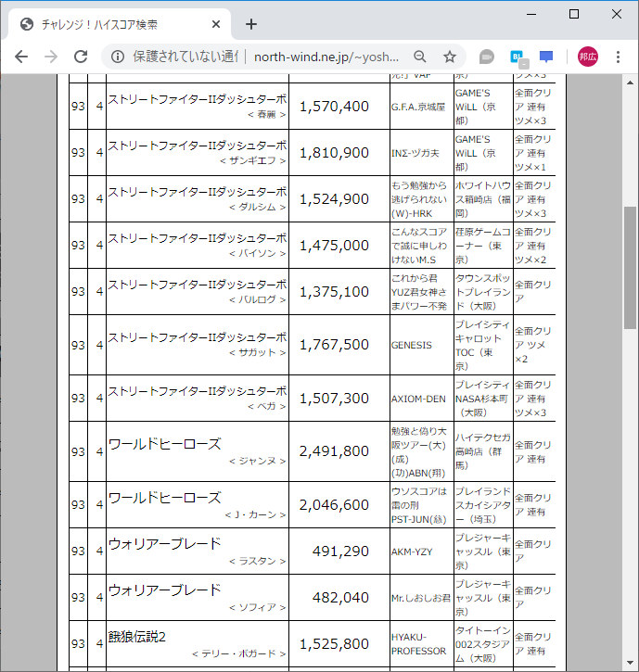Click ウォリアーブレード title in ラスタン row

point(165,543)
